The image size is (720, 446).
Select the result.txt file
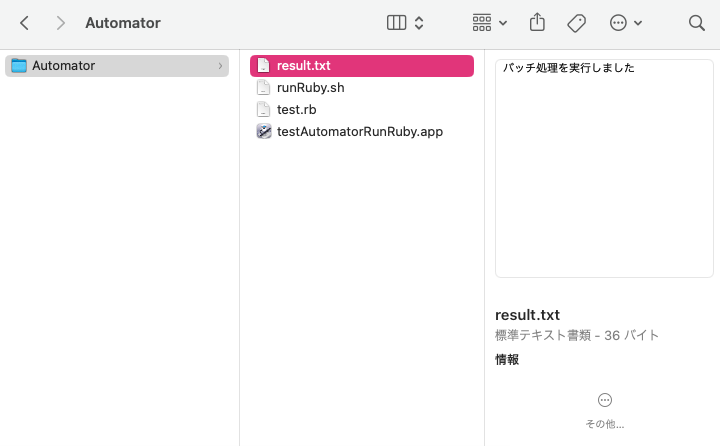[303, 66]
